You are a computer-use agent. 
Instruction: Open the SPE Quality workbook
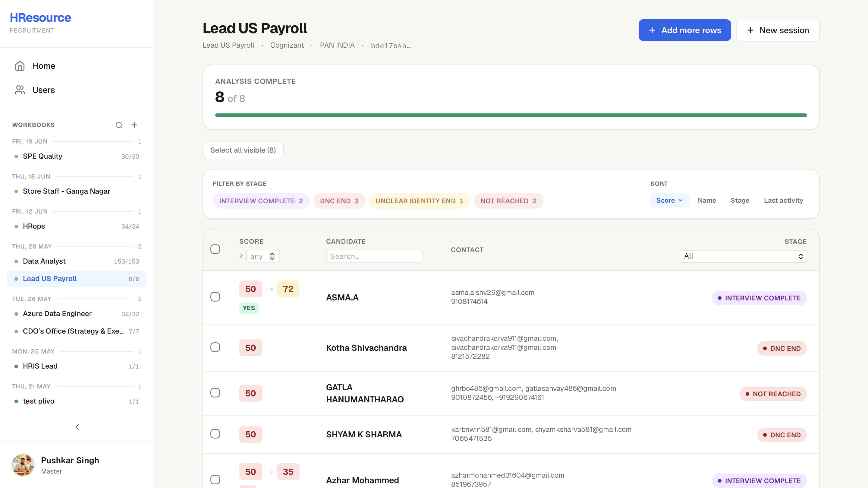[77, 157]
